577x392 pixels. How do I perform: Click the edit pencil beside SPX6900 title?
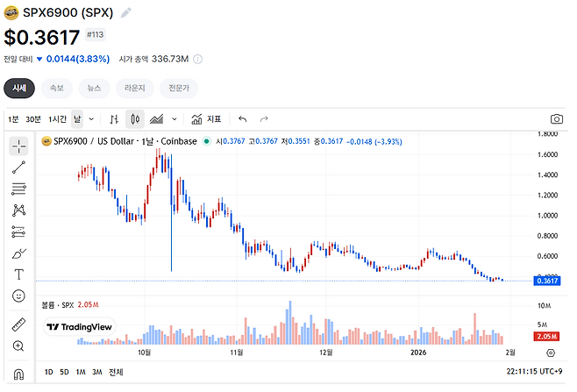pyautogui.click(x=126, y=13)
